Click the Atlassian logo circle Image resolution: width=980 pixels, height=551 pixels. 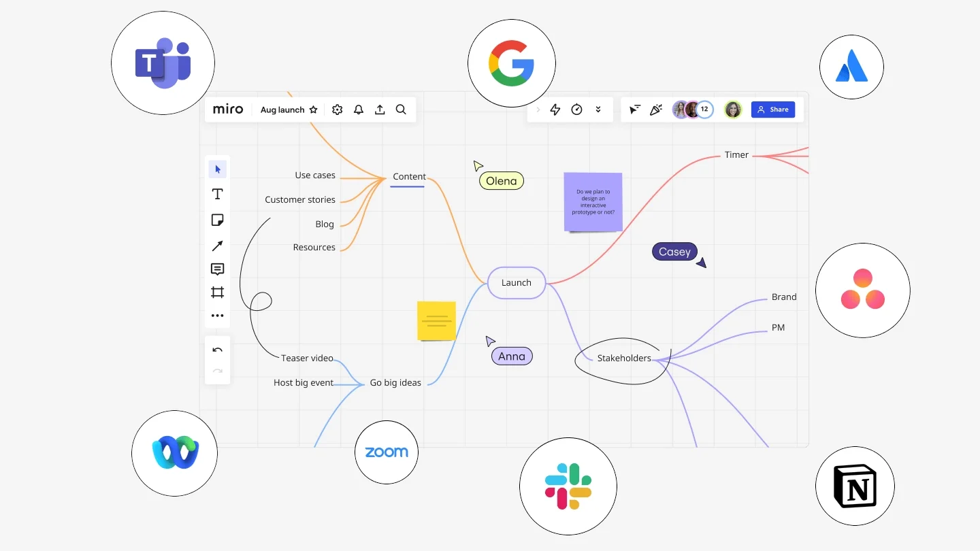[852, 67]
